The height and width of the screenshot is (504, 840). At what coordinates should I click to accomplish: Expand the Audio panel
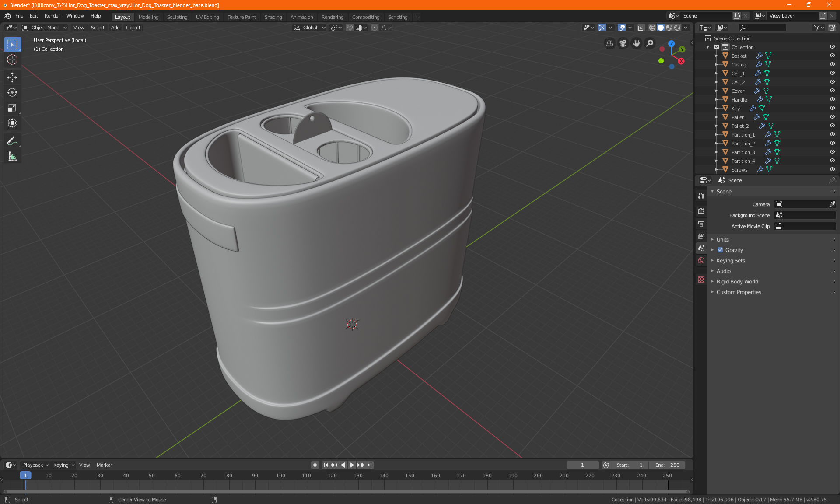tap(724, 271)
